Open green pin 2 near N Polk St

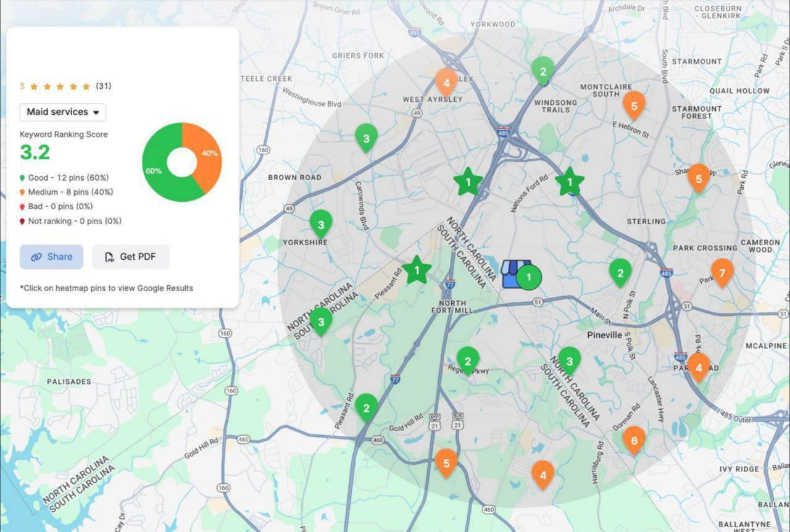[x=620, y=272]
